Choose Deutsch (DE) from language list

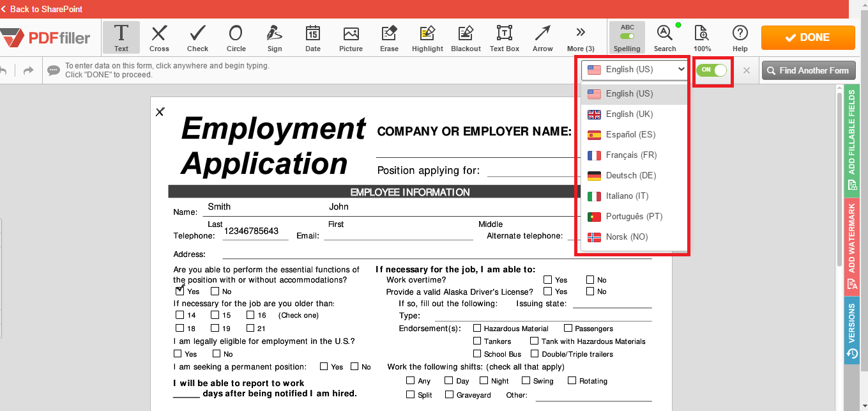pyautogui.click(x=634, y=175)
